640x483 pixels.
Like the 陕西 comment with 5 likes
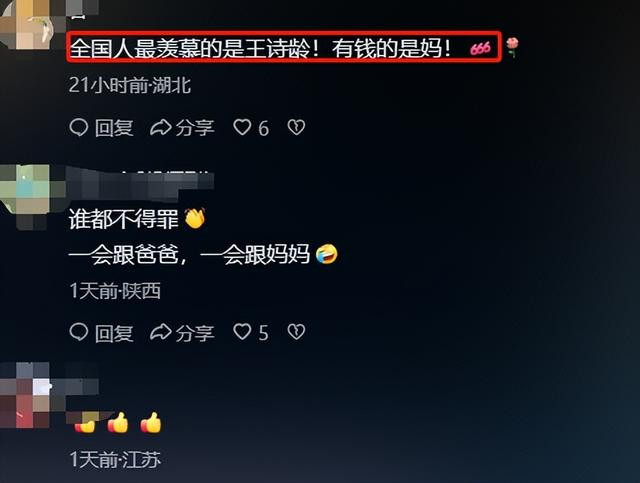(x=251, y=332)
